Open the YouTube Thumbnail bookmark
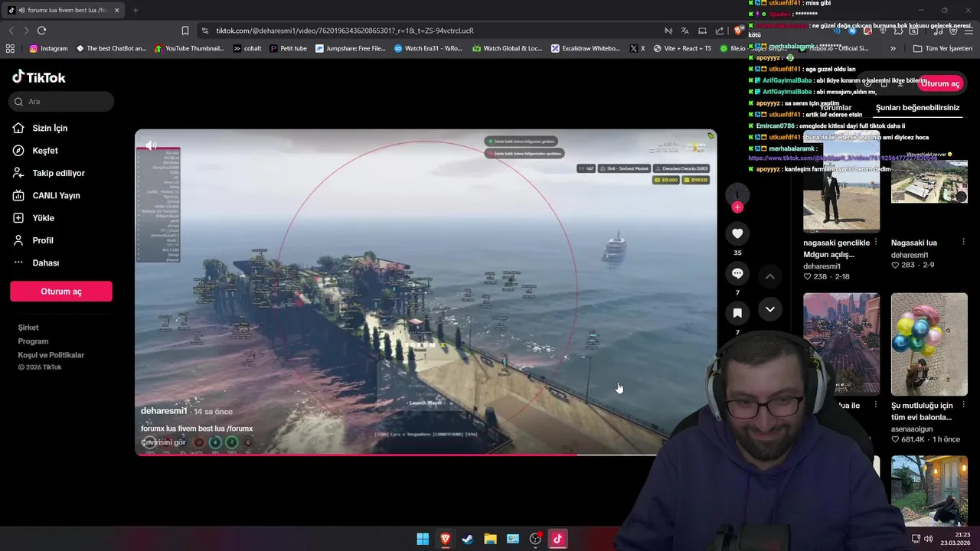The image size is (980, 551). click(x=189, y=48)
